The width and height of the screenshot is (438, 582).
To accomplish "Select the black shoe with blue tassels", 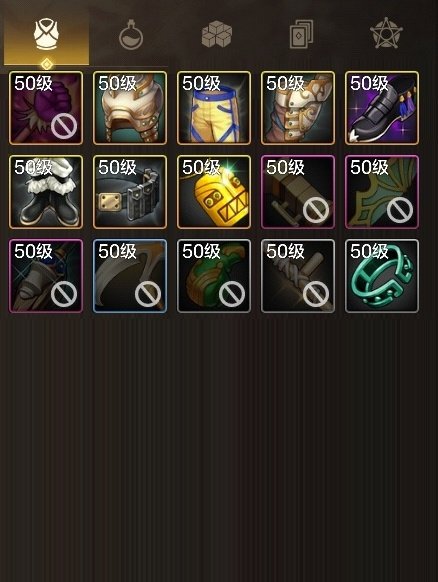I will pos(382,108).
